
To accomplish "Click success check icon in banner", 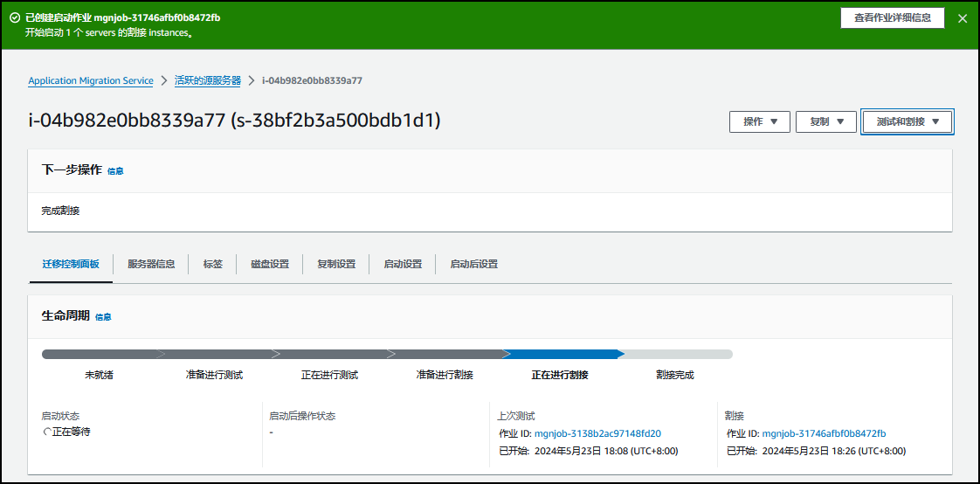I will [14, 17].
